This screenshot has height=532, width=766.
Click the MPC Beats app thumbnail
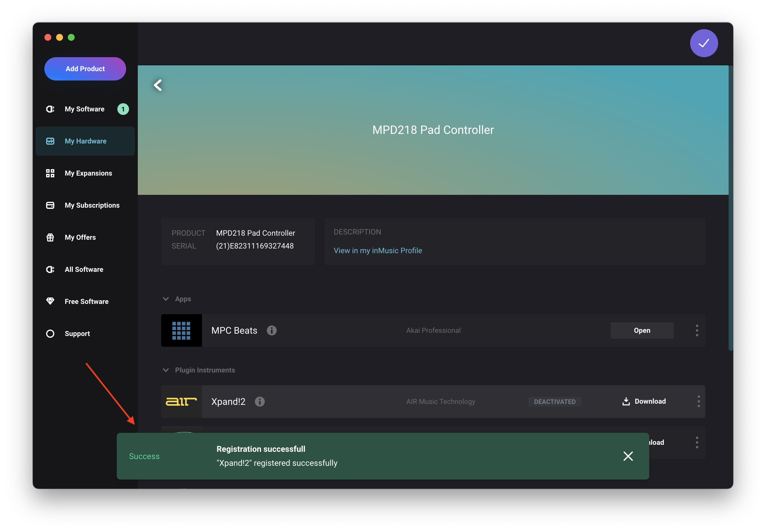pyautogui.click(x=182, y=330)
